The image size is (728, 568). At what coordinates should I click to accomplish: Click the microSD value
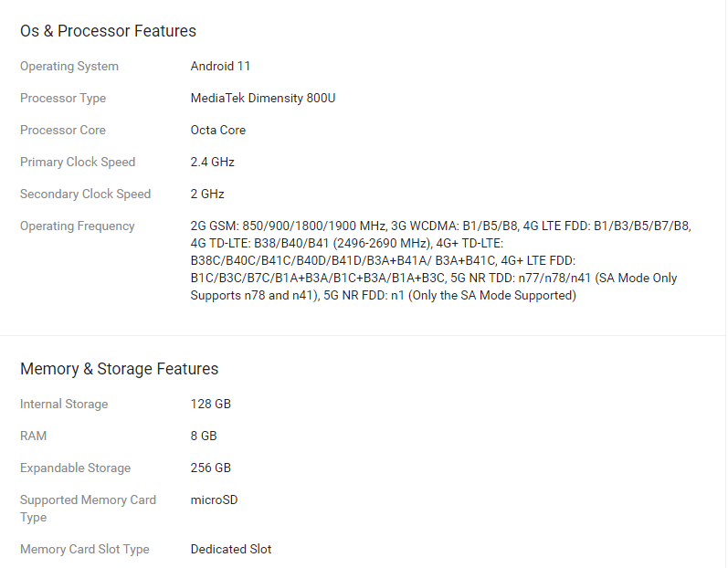(214, 500)
